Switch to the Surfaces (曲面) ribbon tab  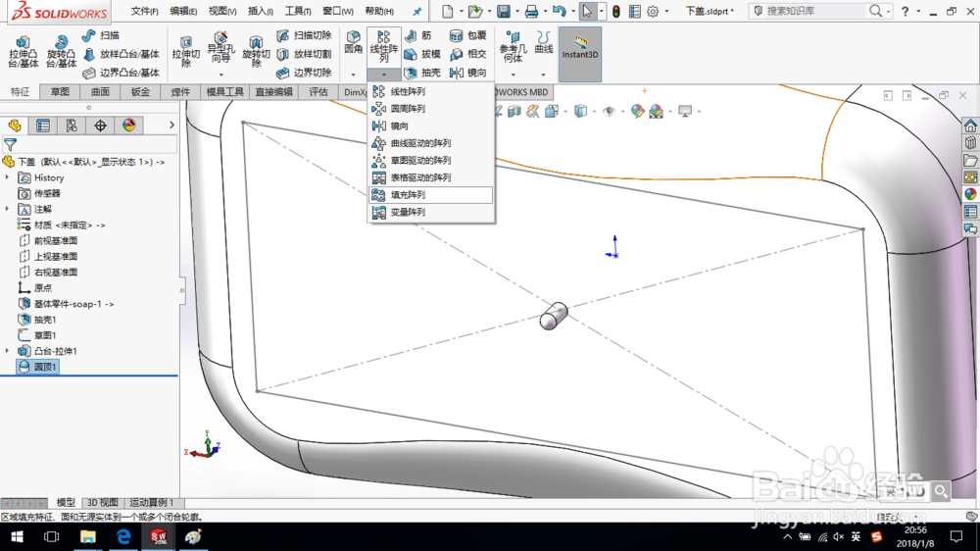100,92
